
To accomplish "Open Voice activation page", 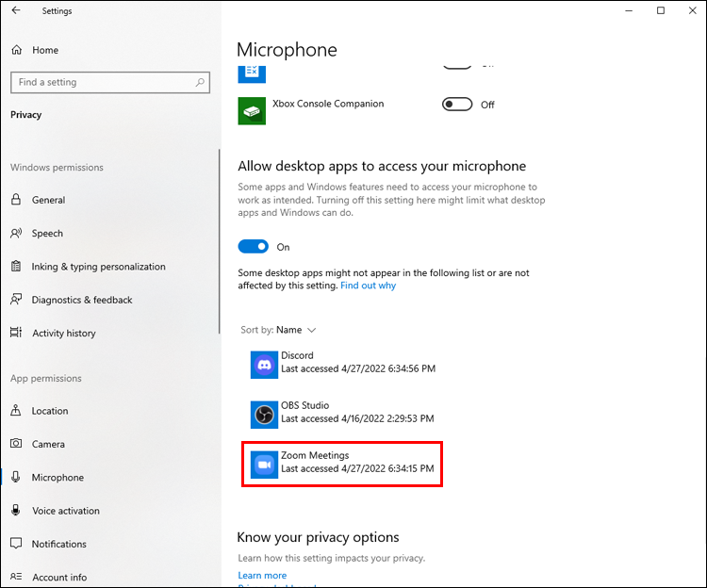I will coord(66,511).
